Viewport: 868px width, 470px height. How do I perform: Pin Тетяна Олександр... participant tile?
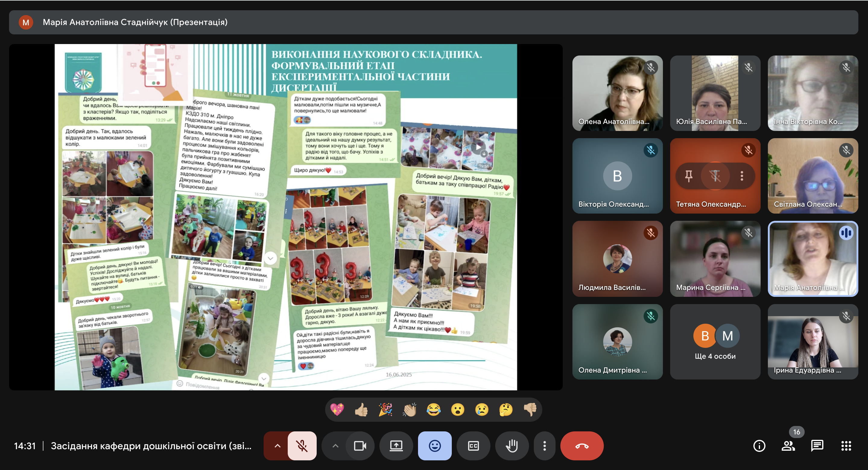click(x=689, y=176)
